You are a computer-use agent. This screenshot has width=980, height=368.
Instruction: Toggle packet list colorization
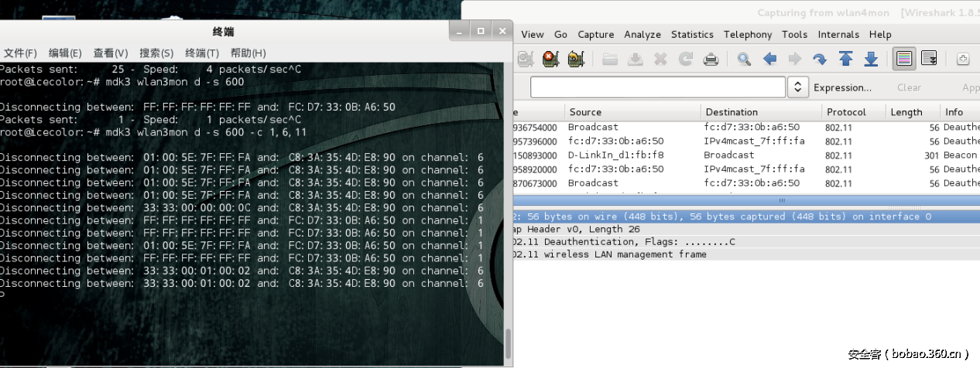pos(903,59)
